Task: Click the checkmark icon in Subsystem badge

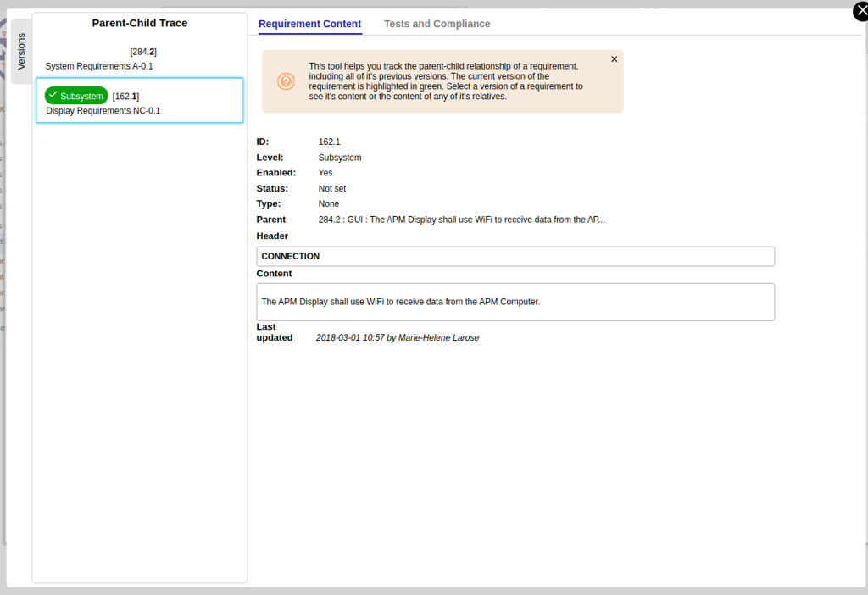Action: coord(53,95)
